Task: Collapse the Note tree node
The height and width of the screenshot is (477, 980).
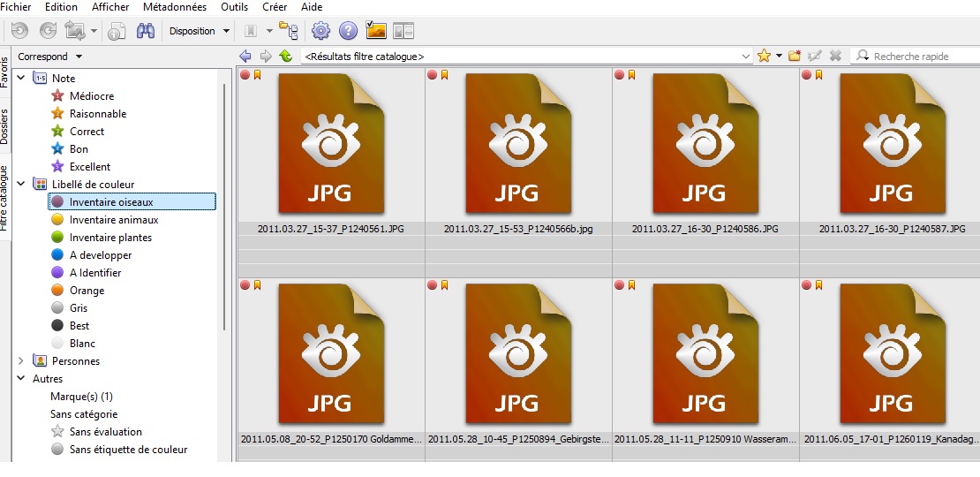Action: tap(20, 78)
